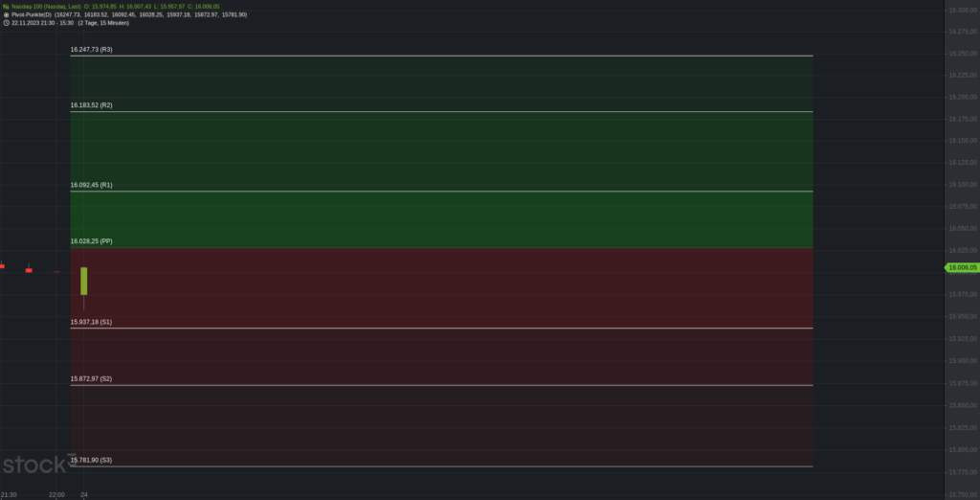
Task: Select the R3 pivot line label
Action: point(92,49)
